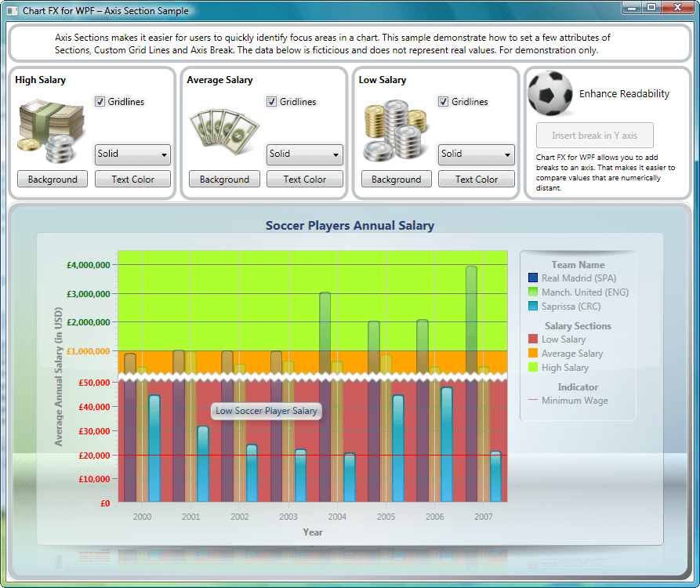
Task: Toggle Gridlines in the High Salary panel
Action: point(100,101)
